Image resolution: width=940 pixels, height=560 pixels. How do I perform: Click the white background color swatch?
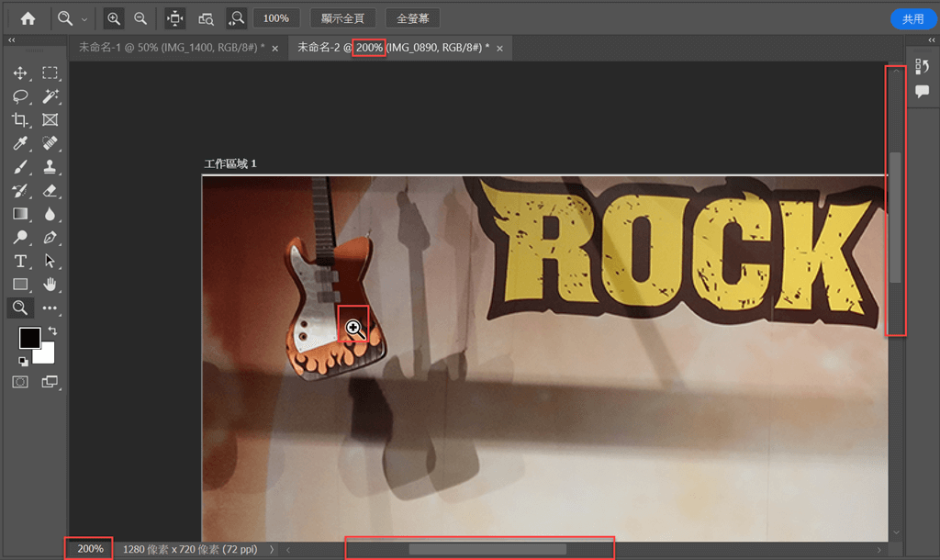pos(46,355)
